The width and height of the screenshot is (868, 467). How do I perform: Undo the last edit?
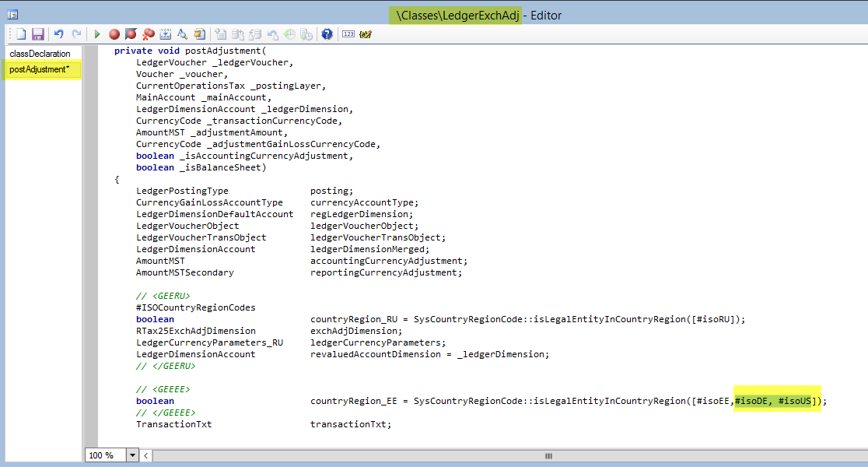pos(59,34)
